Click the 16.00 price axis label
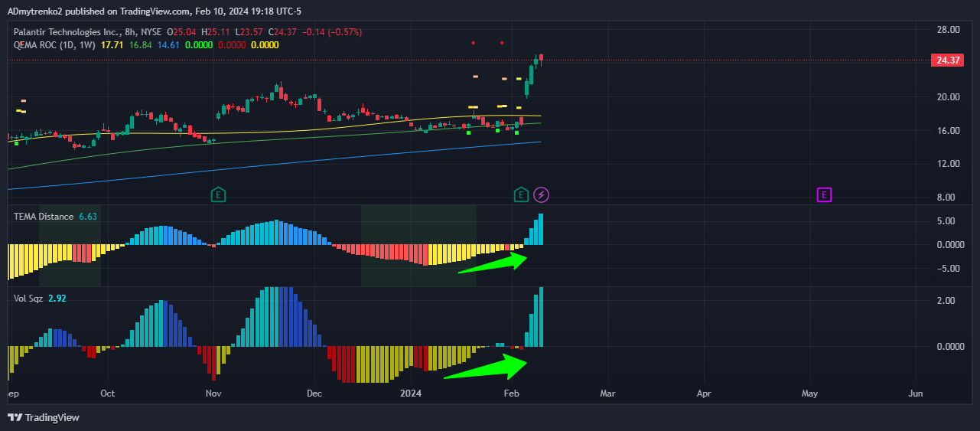This screenshot has width=980, height=431. click(x=948, y=130)
